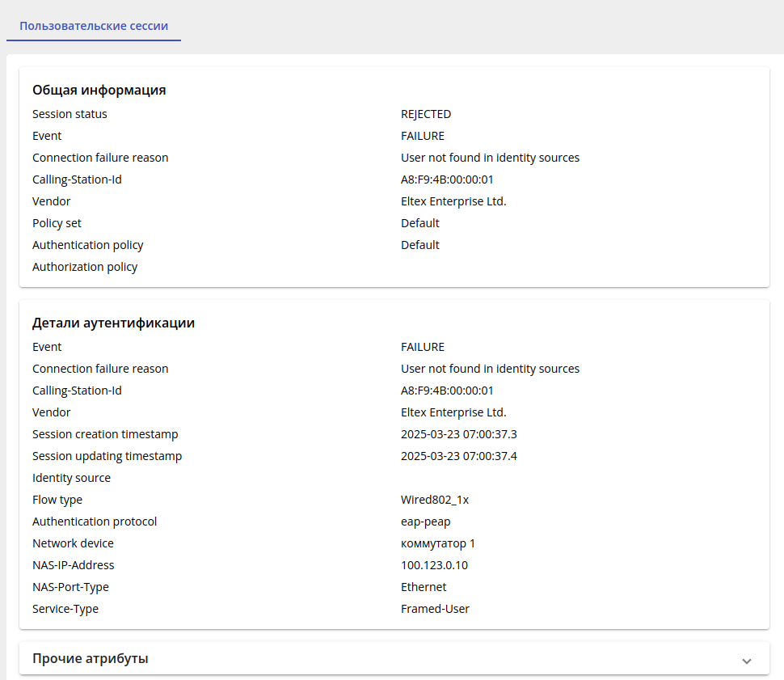Click the Wired802_1x flow type value
Viewport: 784px width, 680px height.
click(435, 500)
